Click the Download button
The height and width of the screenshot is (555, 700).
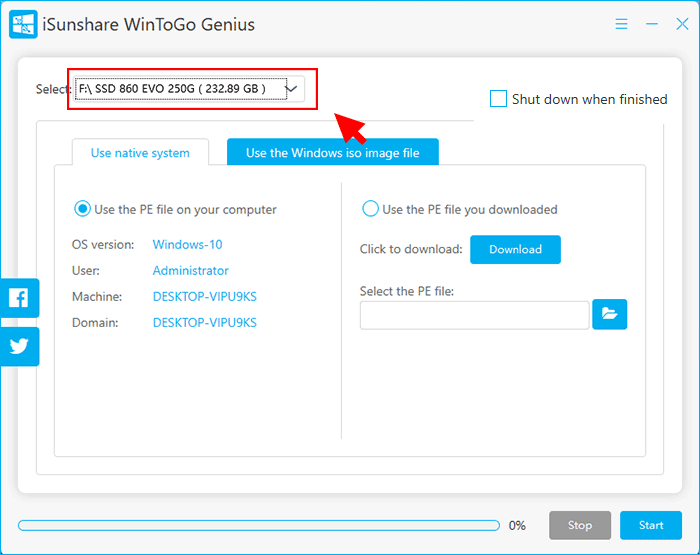coord(515,249)
